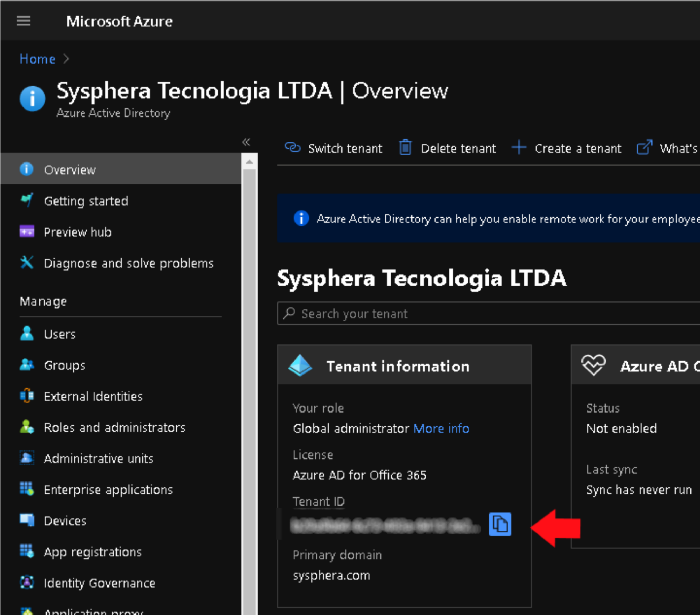This screenshot has width=700, height=615.
Task: Click the Azure AD for Office 365 text
Action: click(x=359, y=475)
